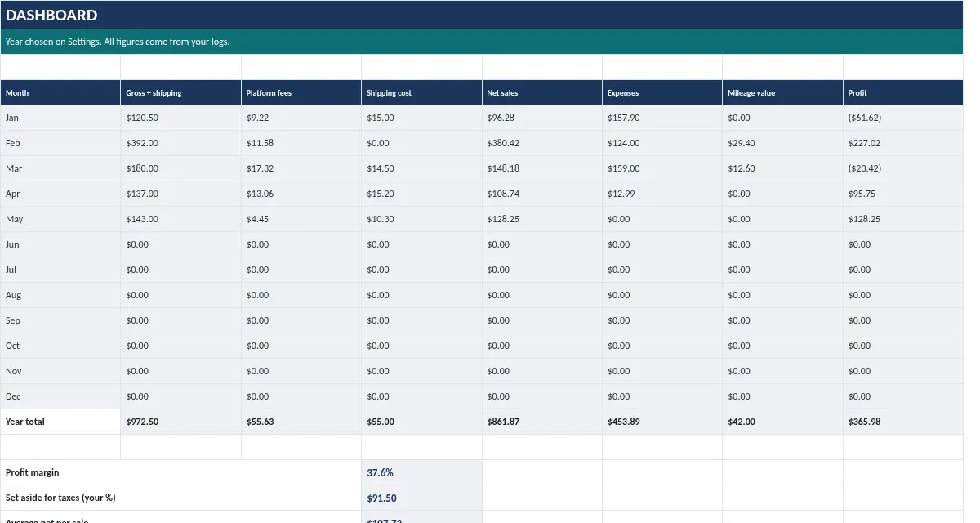Select Jan net sales $96.28
The image size is (980, 523).
point(542,118)
